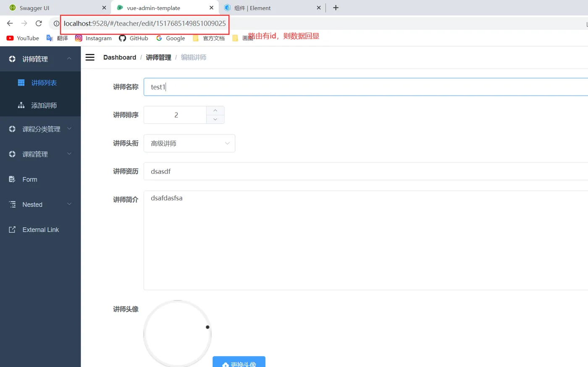Close the Element 组件 tab
Viewport: 588px width, 367px height.
pyautogui.click(x=319, y=8)
